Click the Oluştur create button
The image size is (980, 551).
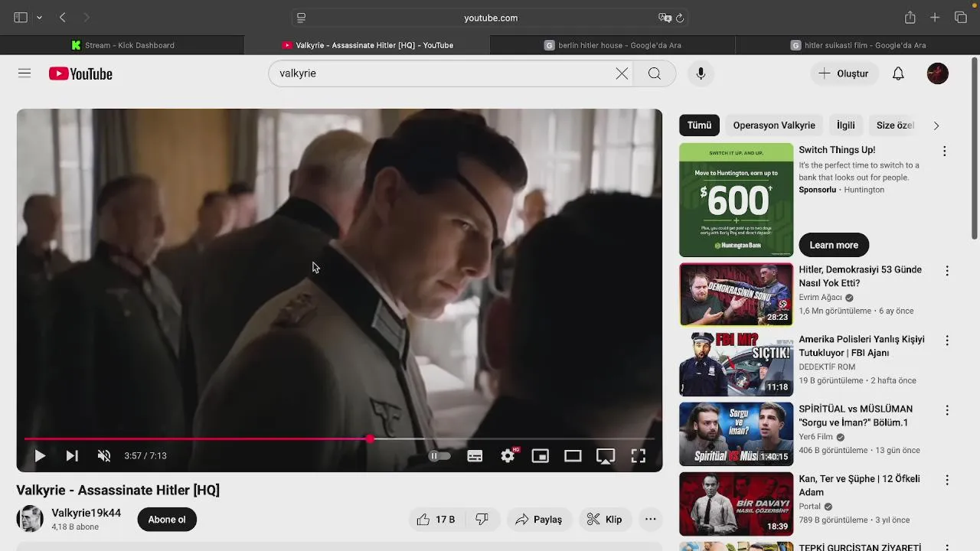[844, 73]
